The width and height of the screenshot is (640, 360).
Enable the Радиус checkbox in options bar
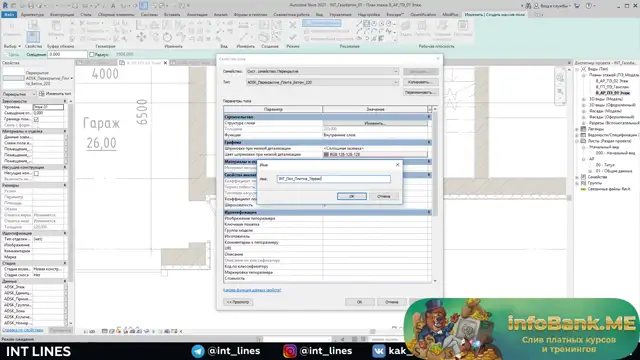click(x=92, y=54)
